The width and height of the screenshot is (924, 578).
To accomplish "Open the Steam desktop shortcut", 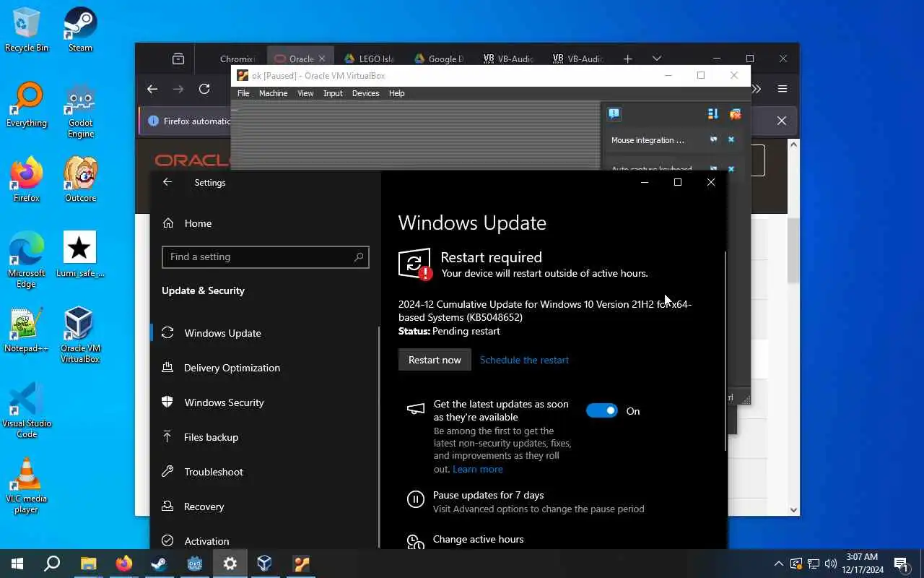I will pos(80,30).
